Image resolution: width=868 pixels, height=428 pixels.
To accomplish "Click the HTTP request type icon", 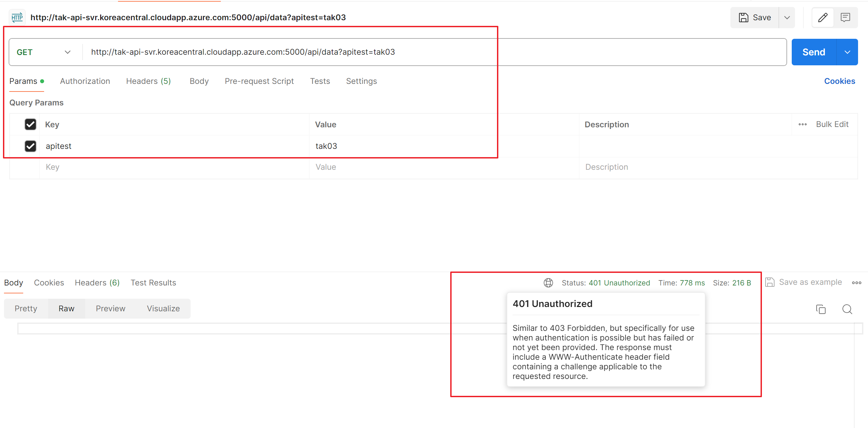I will pos(17,18).
